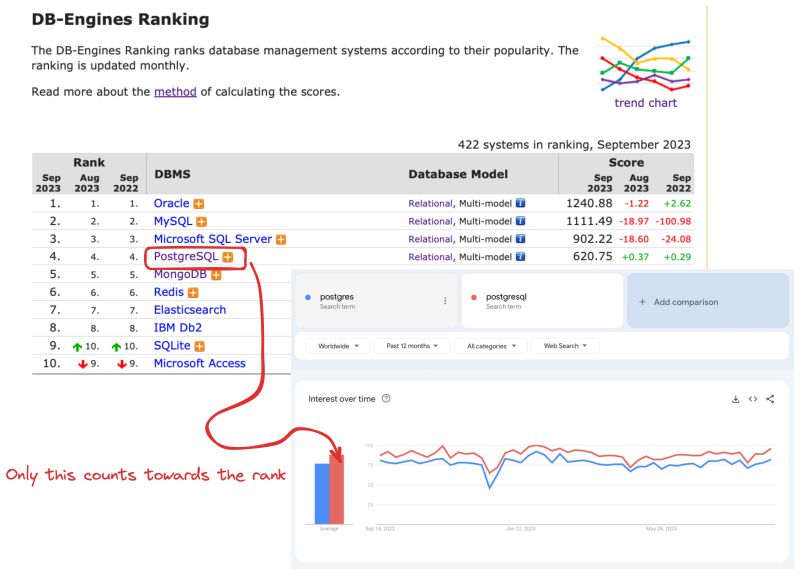This screenshot has width=800, height=575.
Task: Open the Redis DBMS link
Action: (169, 292)
